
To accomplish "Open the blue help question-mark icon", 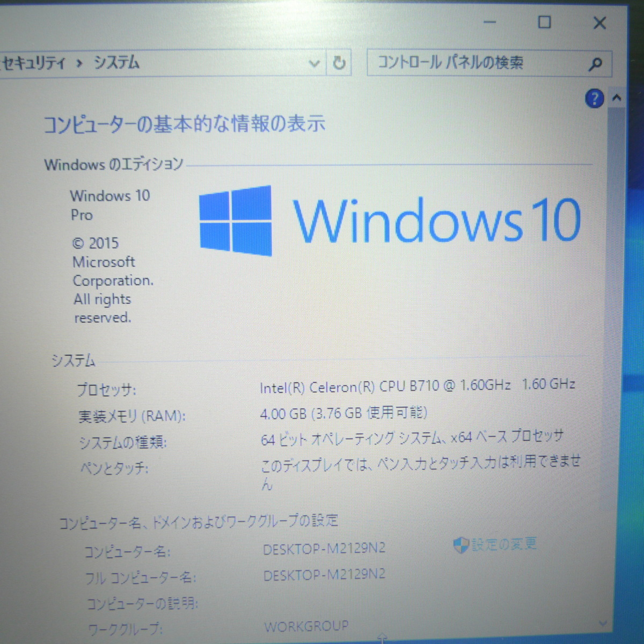I will (x=595, y=99).
